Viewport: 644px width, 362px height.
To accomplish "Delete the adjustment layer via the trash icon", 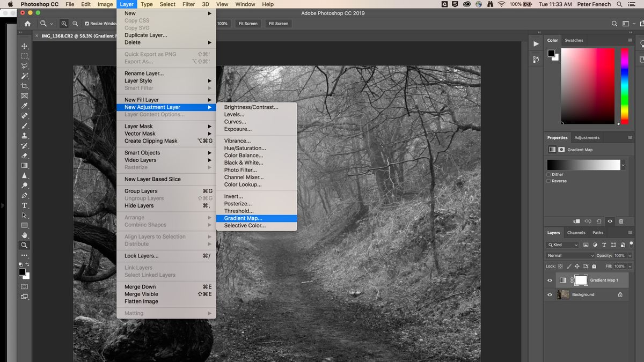I will pyautogui.click(x=621, y=220).
